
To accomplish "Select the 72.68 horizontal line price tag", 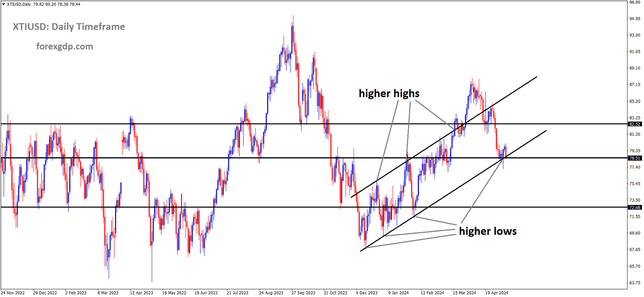I will coord(635,207).
